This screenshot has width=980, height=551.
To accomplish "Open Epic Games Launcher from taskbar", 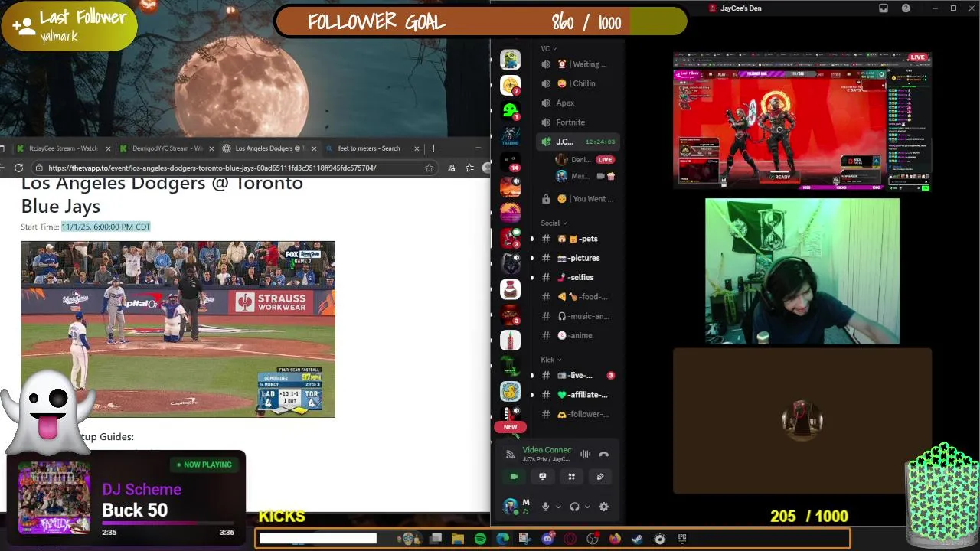I will [x=682, y=539].
